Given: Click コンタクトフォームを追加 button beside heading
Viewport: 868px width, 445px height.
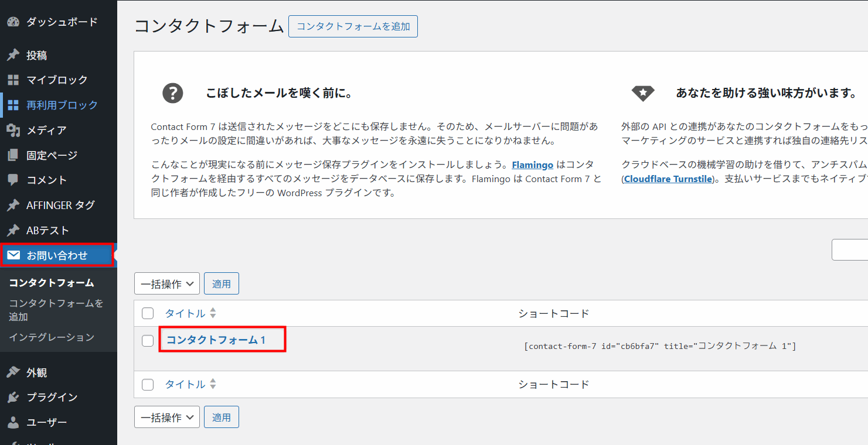Looking at the screenshot, I should tap(353, 26).
